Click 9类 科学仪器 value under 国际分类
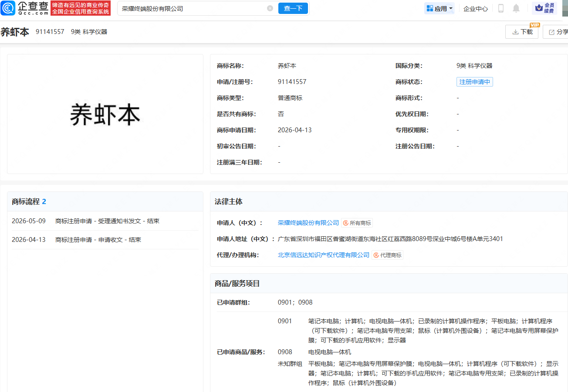The image size is (568, 392). pyautogui.click(x=474, y=66)
